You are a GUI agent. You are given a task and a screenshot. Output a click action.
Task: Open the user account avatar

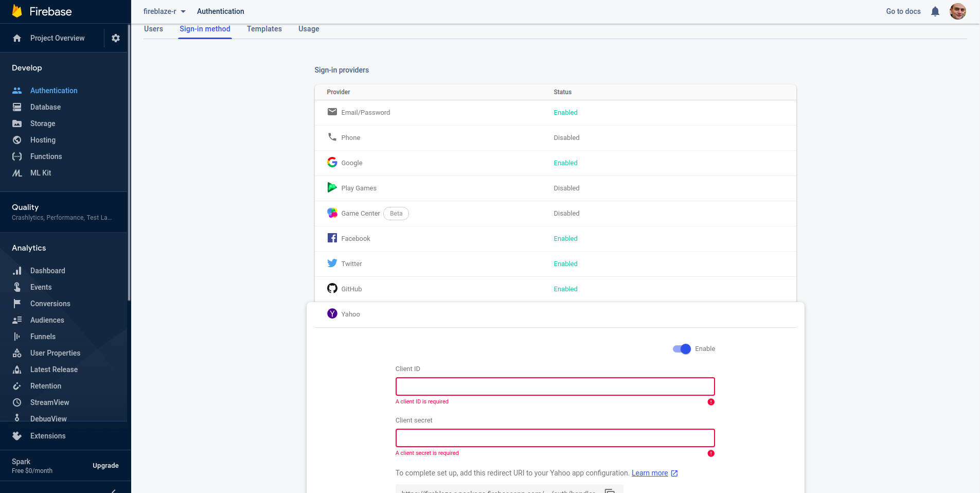957,11
